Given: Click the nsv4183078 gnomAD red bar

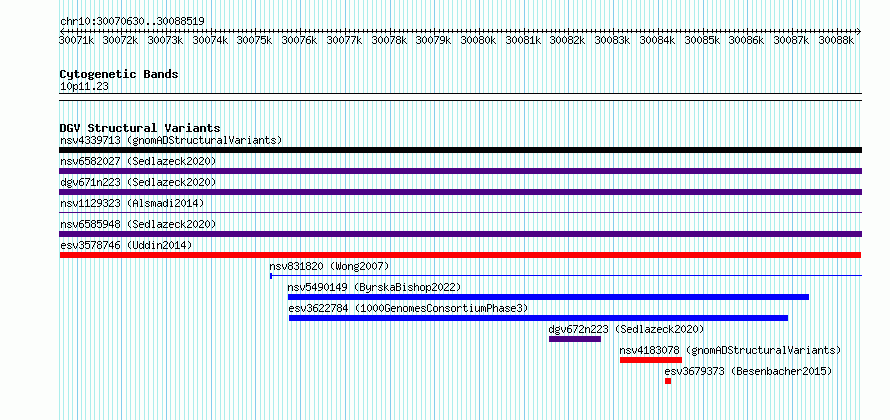Looking at the screenshot, I should [x=650, y=360].
